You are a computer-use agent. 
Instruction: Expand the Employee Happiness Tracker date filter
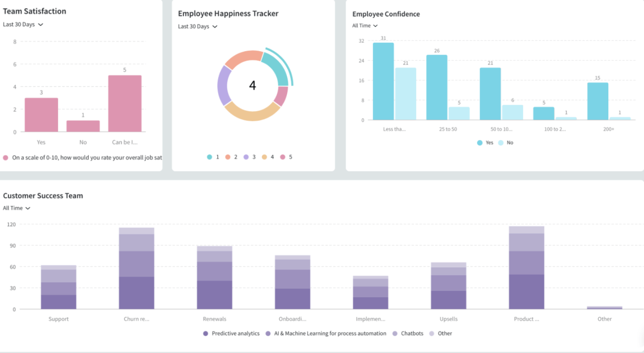[x=197, y=26]
